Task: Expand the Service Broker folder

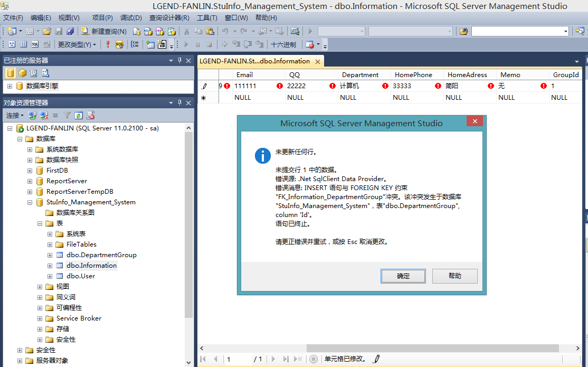Action: [40, 318]
